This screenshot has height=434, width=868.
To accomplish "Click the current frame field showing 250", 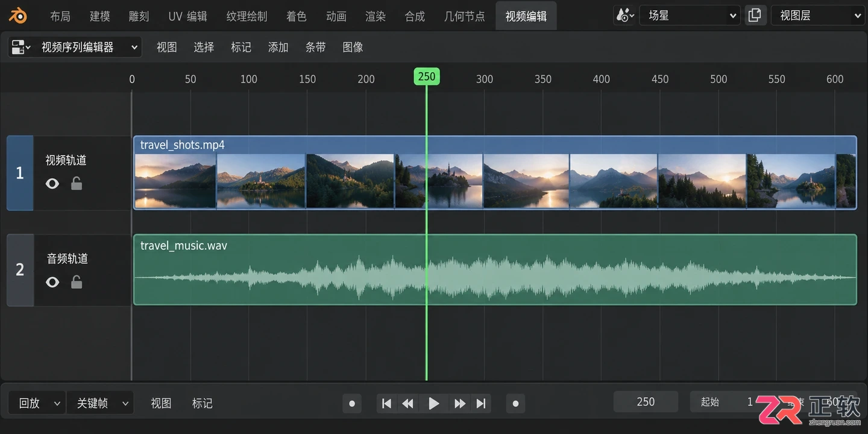I will (x=646, y=402).
